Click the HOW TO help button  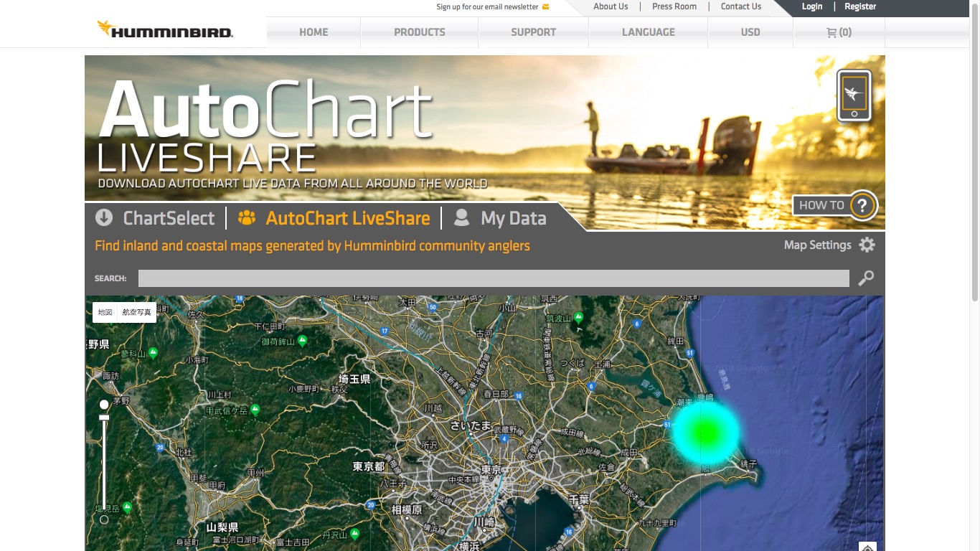pos(835,205)
